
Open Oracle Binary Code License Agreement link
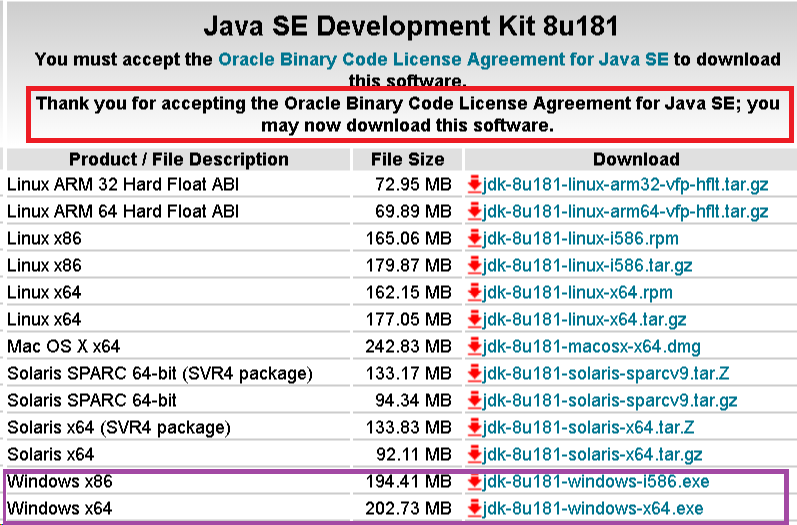pos(443,59)
